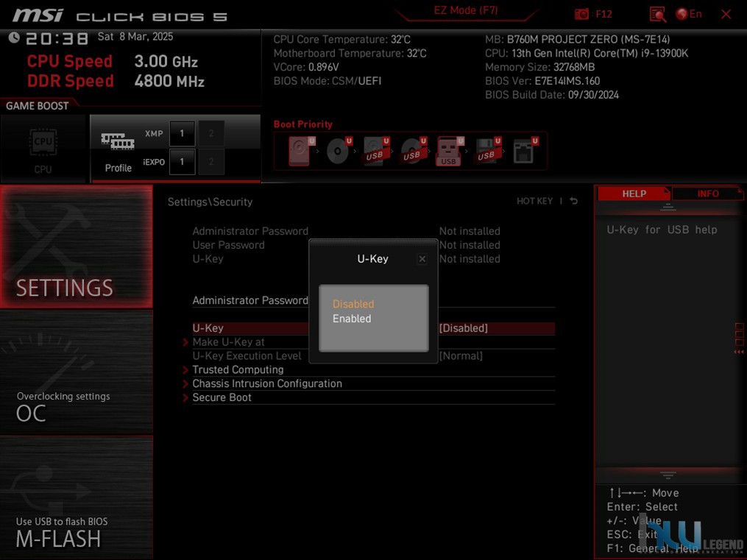Viewport: 747px width, 560px height.
Task: Switch to the INFO tab
Action: click(x=707, y=194)
